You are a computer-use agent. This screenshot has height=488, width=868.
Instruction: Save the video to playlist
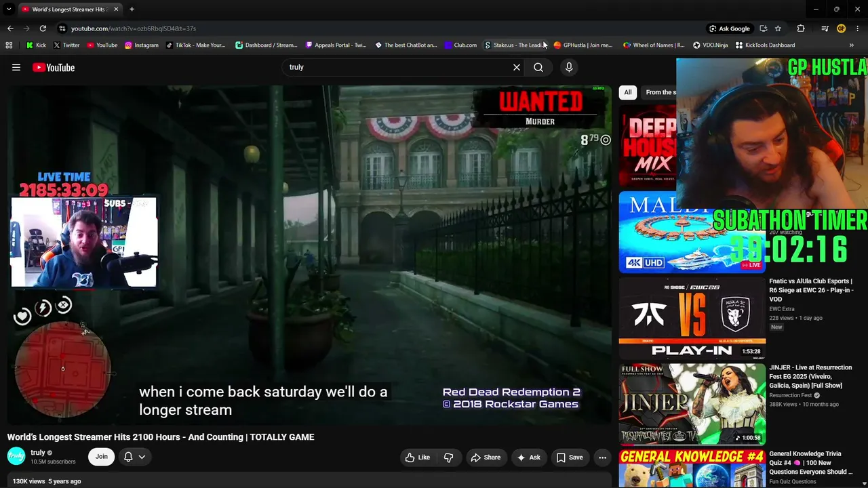coord(570,457)
